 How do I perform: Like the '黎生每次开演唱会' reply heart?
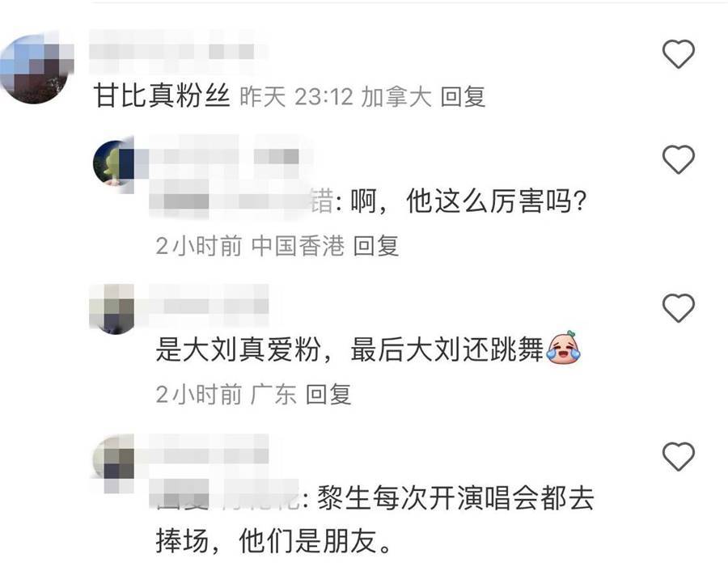679,456
